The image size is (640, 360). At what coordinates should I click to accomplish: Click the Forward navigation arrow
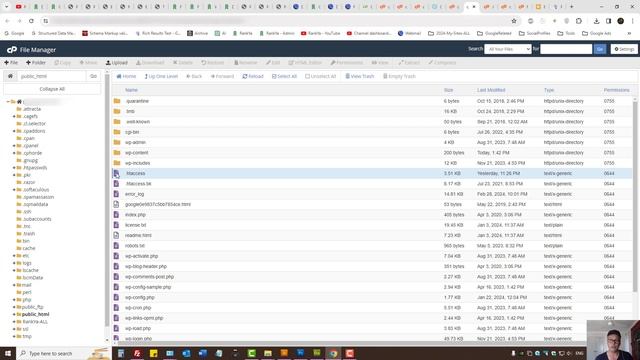(x=222, y=76)
